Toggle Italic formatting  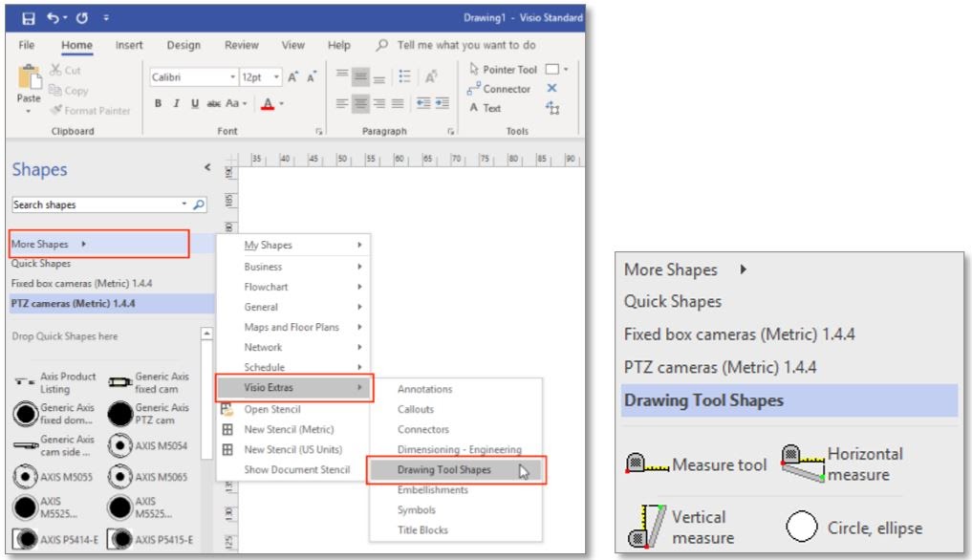pyautogui.click(x=177, y=103)
